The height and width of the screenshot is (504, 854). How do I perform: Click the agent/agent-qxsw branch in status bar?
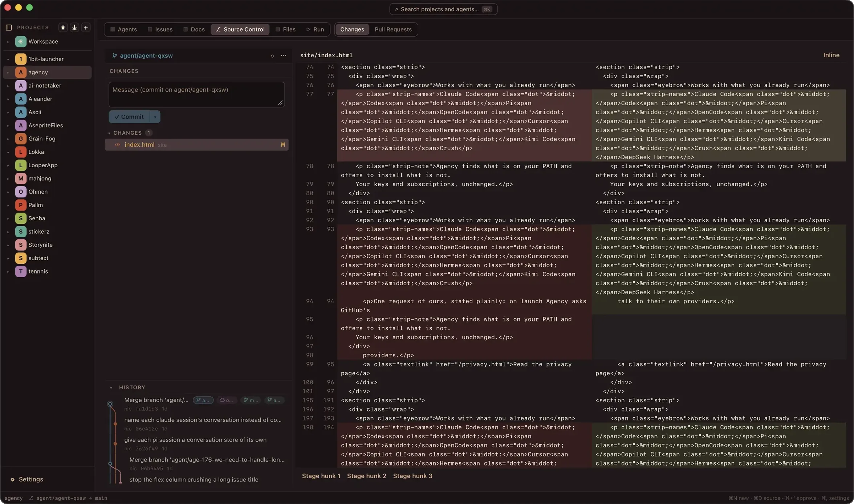coord(61,498)
